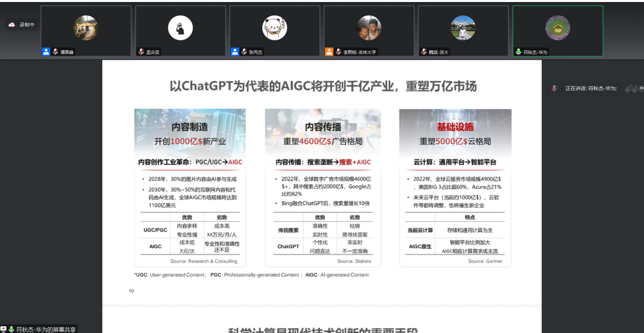This screenshot has height=333, width=644.
Task: Select 张丙杰's panda avatar thumbnail
Action: (x=274, y=28)
